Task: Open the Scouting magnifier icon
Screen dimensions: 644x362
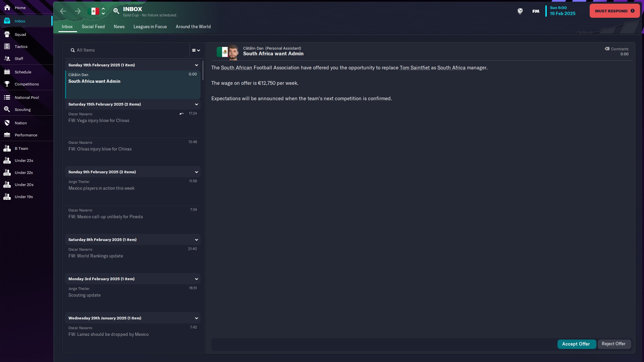Action: point(7,109)
